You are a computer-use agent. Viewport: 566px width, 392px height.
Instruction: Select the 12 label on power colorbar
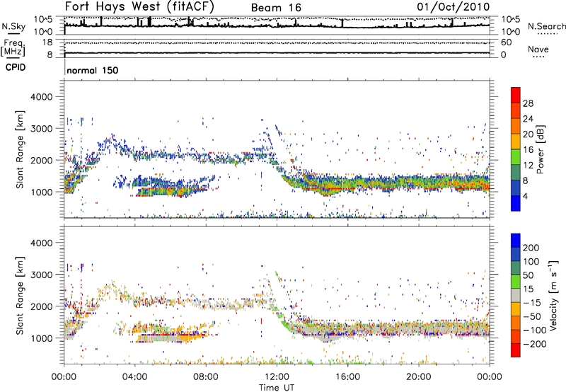tap(528, 166)
